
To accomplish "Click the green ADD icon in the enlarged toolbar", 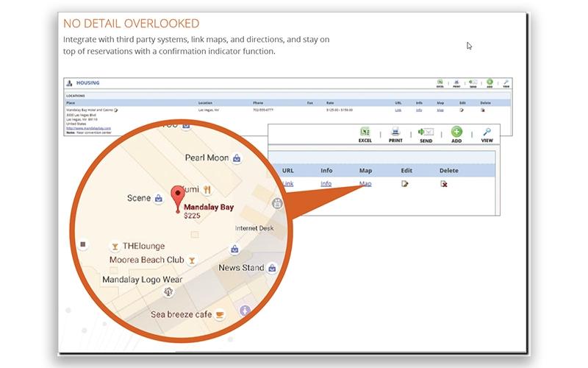I will point(456,132).
